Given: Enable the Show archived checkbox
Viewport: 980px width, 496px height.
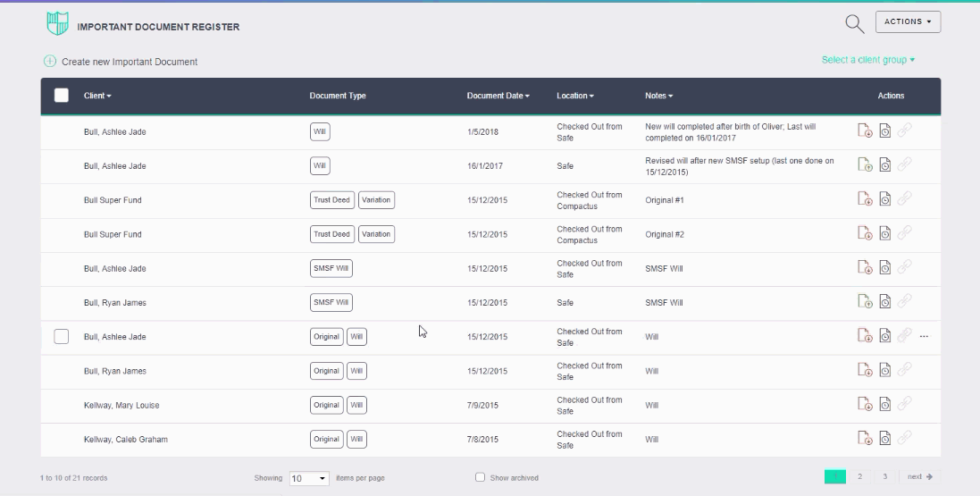Looking at the screenshot, I should (x=481, y=477).
